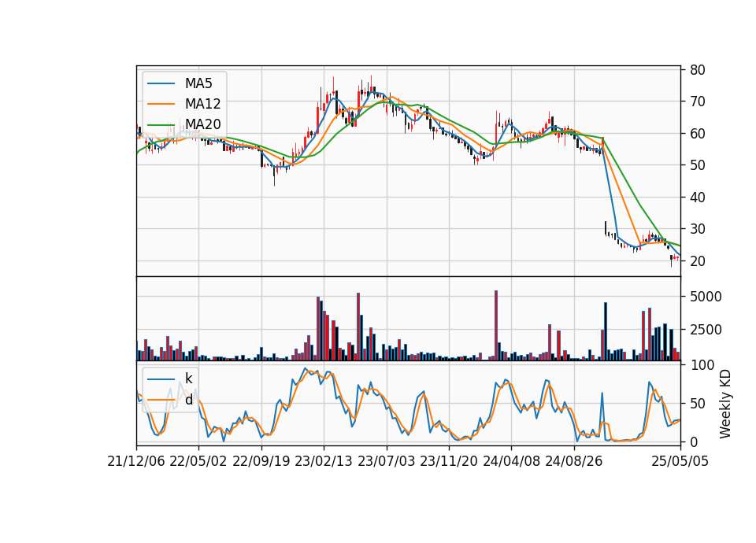Click the 24/04/08 date tick label

(511, 461)
